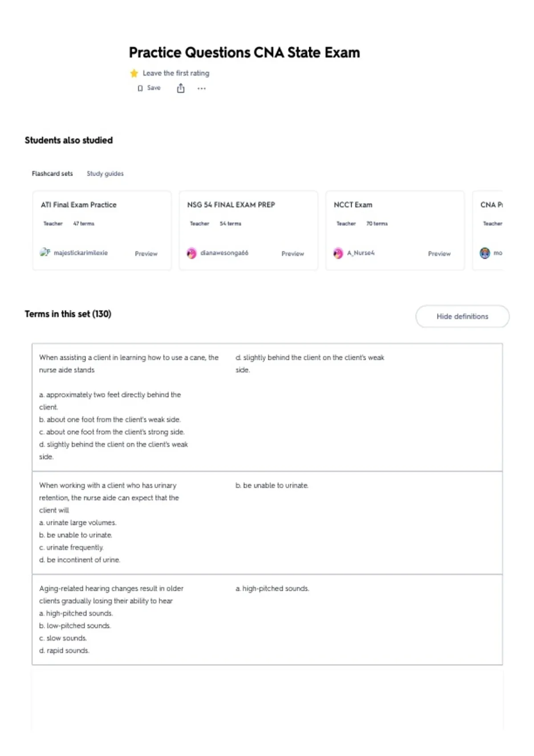Click the urinary retention question card

pyautogui.click(x=267, y=523)
